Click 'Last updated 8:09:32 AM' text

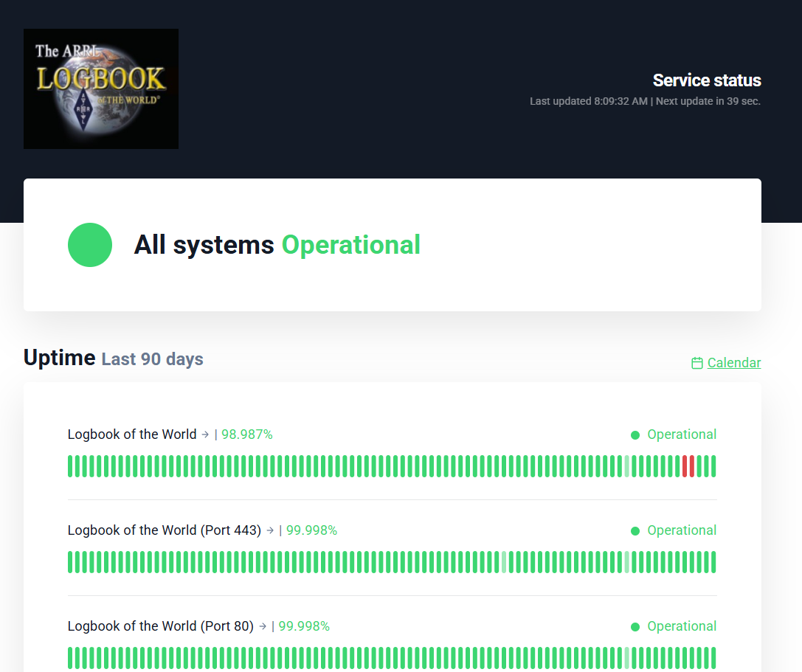[589, 101]
